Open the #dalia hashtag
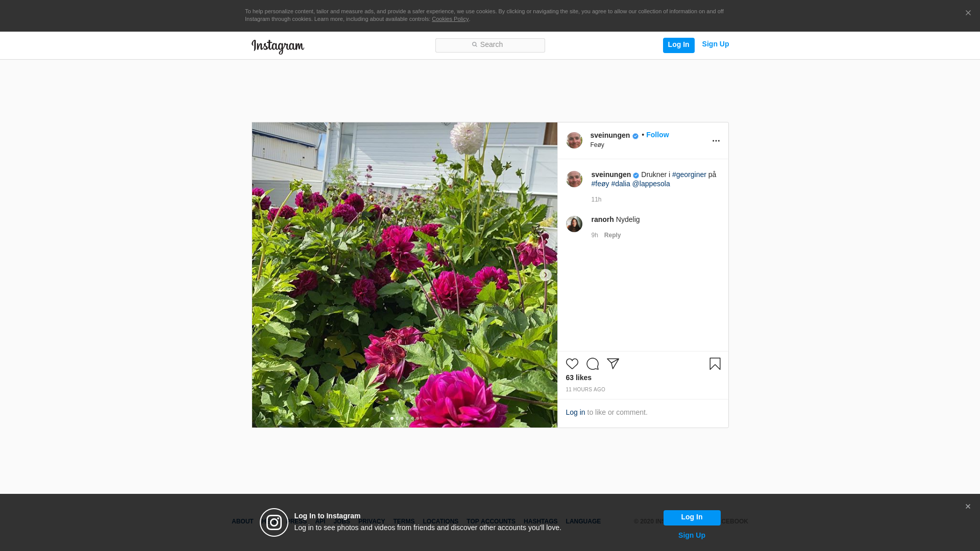 click(x=621, y=184)
